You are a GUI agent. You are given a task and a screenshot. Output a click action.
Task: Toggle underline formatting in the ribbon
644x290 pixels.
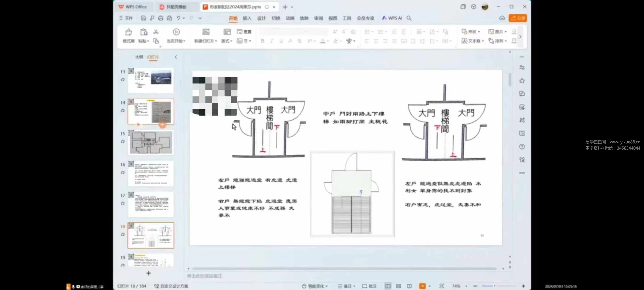click(281, 41)
